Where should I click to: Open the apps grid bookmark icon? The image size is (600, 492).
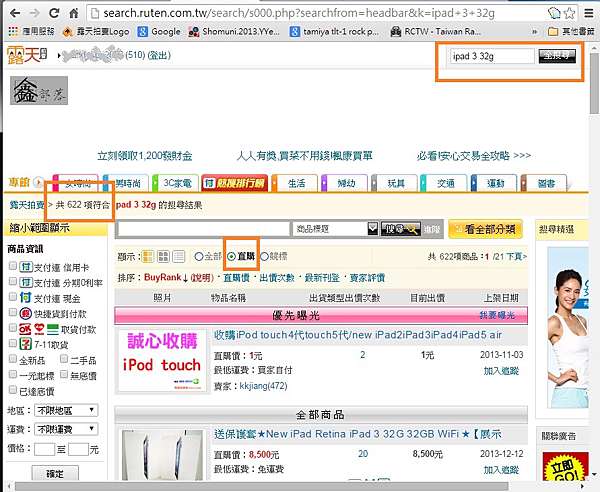13,31
